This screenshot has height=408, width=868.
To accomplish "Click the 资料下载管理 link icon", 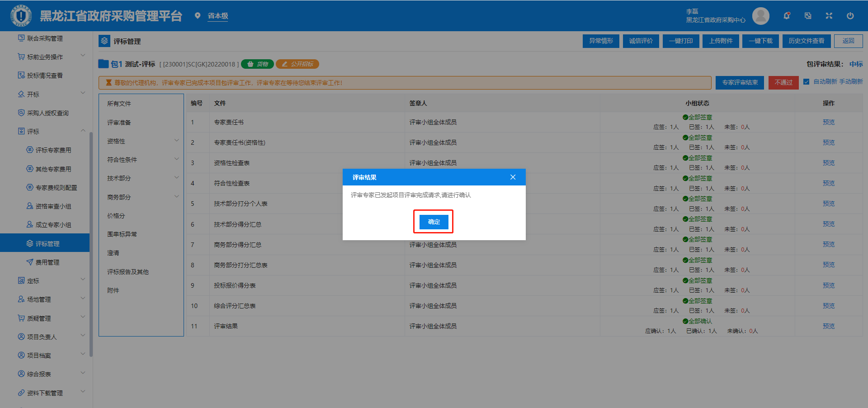I will click(x=21, y=393).
